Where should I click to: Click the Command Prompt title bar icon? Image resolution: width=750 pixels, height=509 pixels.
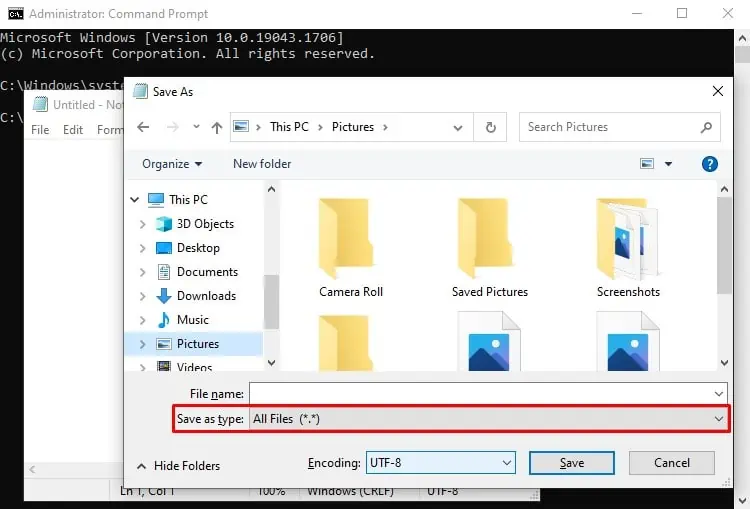(x=15, y=14)
